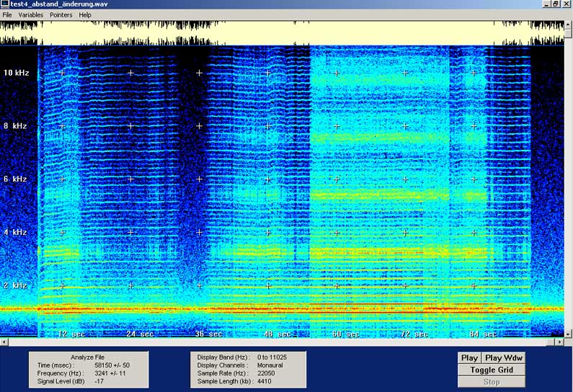Click the scrollbar left arrow
The width and height of the screenshot is (573, 392).
(x=4, y=341)
